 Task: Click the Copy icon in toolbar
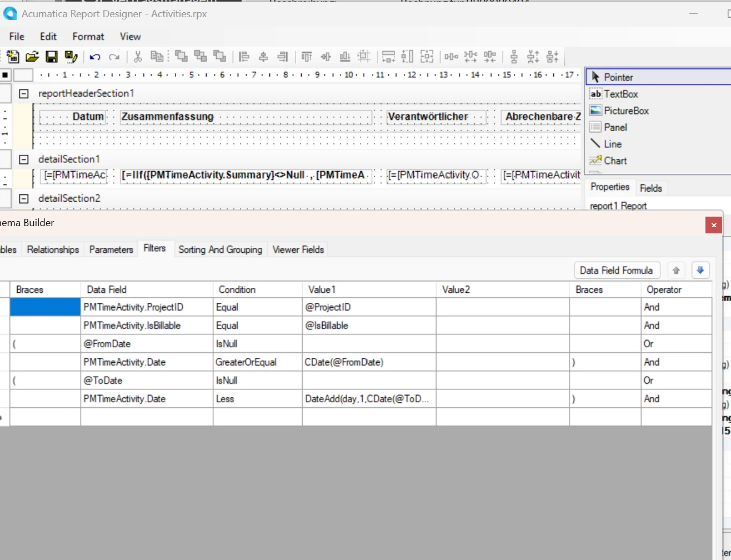(x=158, y=56)
